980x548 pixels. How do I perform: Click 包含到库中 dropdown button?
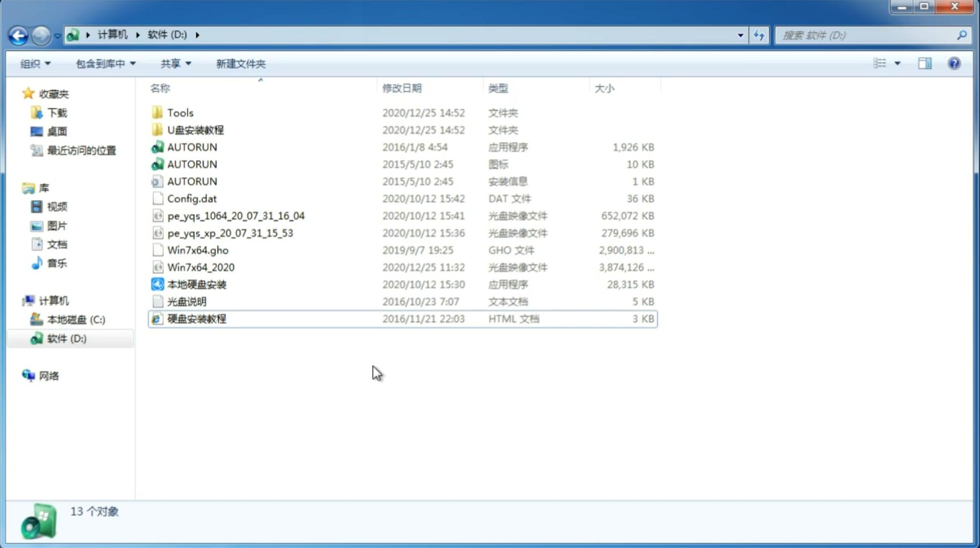(104, 63)
